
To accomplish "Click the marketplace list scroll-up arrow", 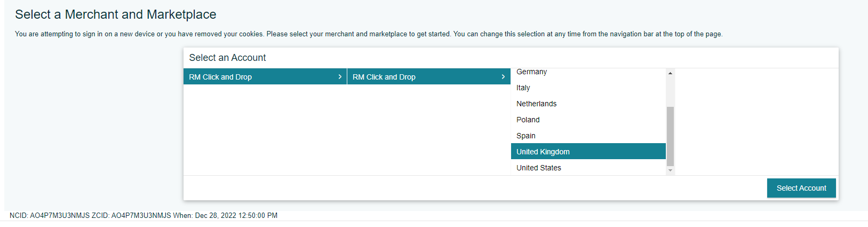I will pyautogui.click(x=670, y=73).
